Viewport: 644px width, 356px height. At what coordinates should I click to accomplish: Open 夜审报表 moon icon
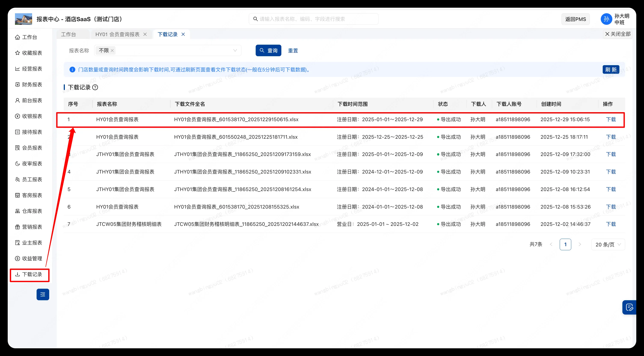click(18, 163)
